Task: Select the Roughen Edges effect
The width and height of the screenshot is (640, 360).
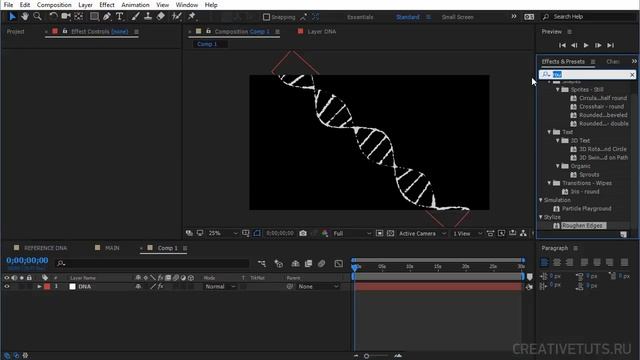Action: (583, 225)
